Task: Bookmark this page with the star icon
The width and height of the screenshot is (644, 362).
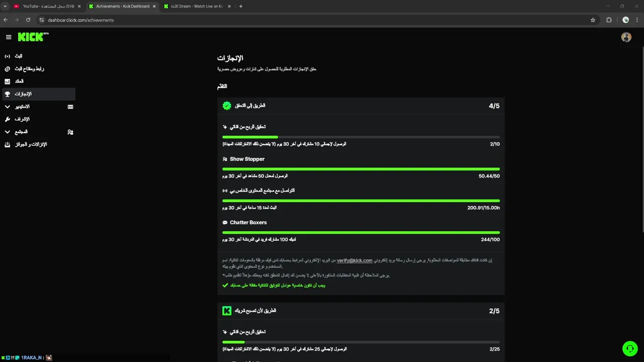Action: coord(593,20)
